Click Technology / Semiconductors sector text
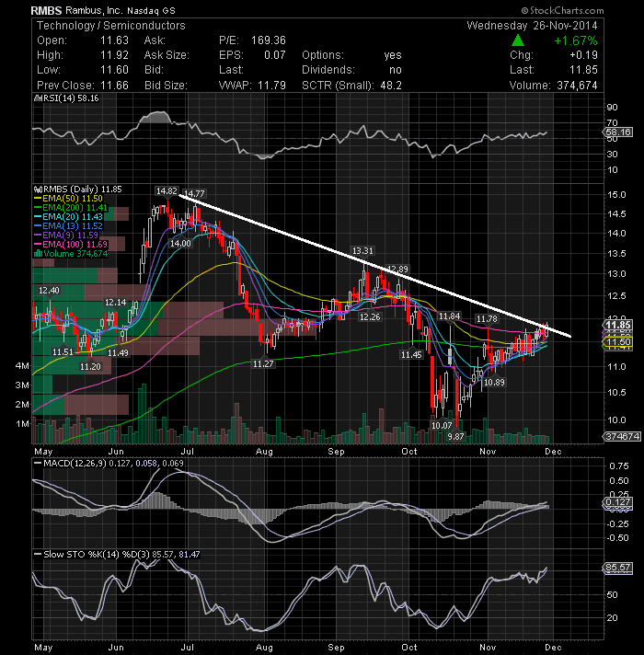644x655 pixels. click(x=111, y=26)
